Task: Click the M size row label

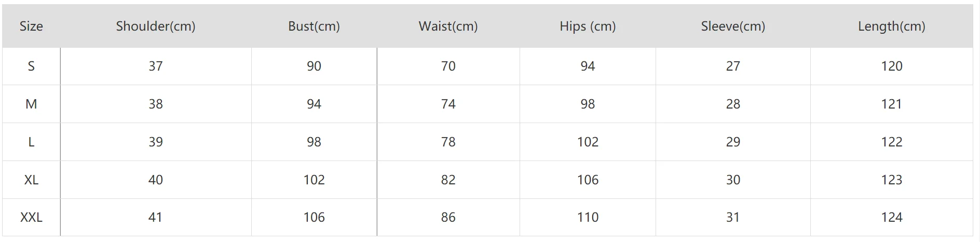Action: click(x=31, y=104)
